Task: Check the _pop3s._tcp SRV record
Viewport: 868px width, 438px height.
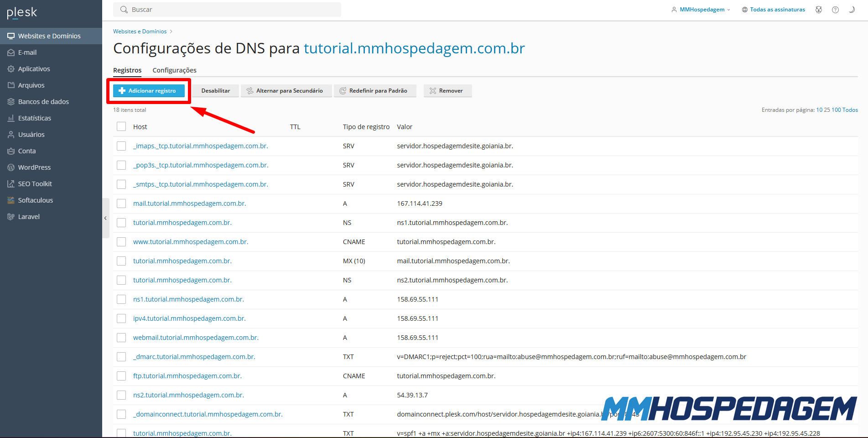Action: (x=121, y=165)
